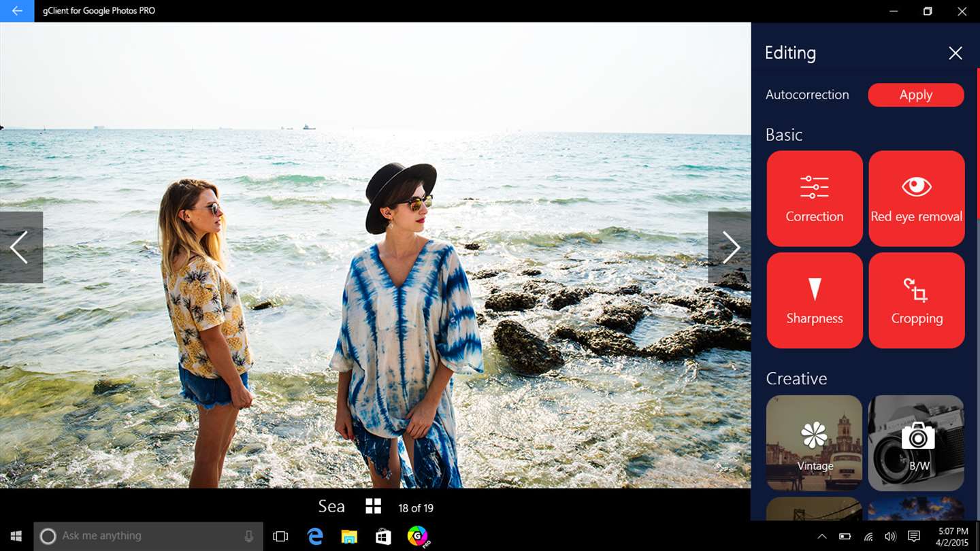Open the Store from the taskbar
The image size is (980, 551).
tap(383, 536)
